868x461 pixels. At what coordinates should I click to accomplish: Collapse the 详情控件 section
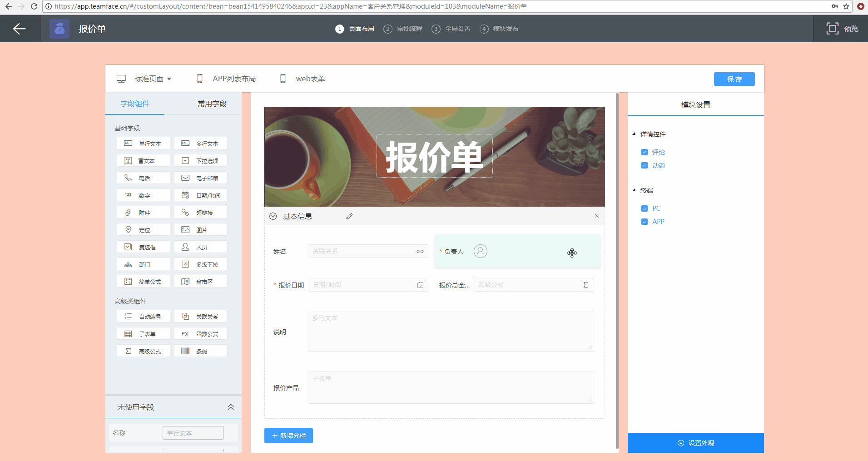click(x=634, y=134)
